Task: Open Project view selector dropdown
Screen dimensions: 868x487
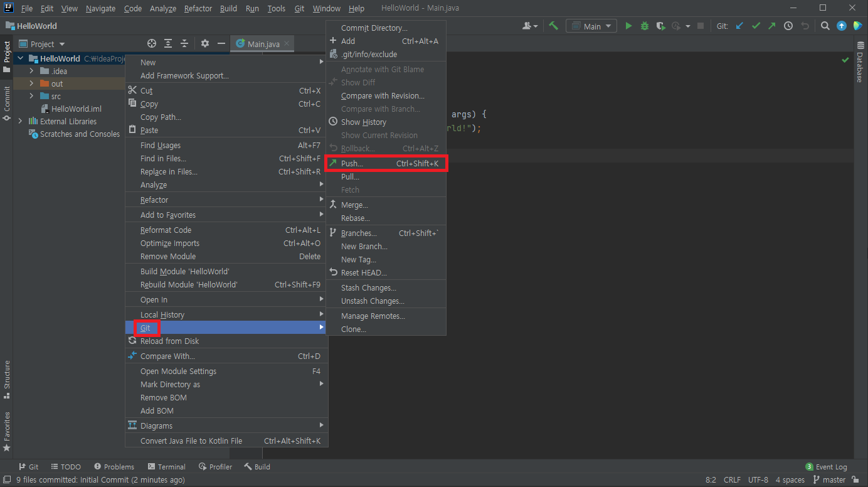Action: [x=41, y=44]
